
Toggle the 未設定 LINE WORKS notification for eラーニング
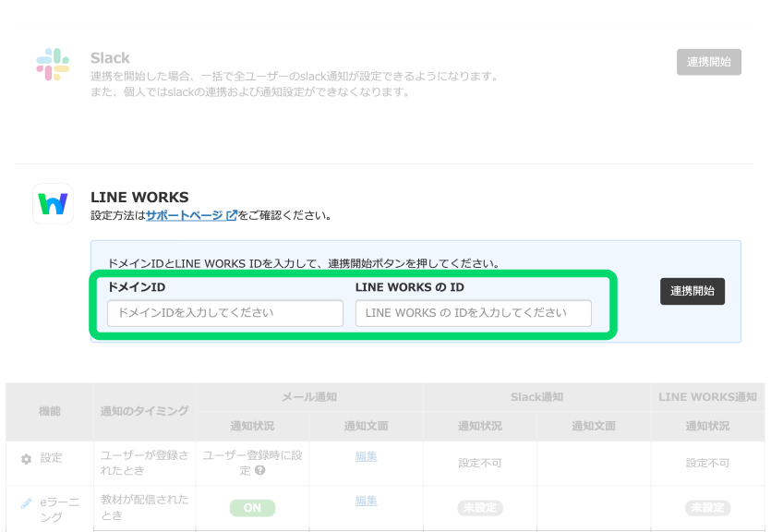click(x=707, y=508)
